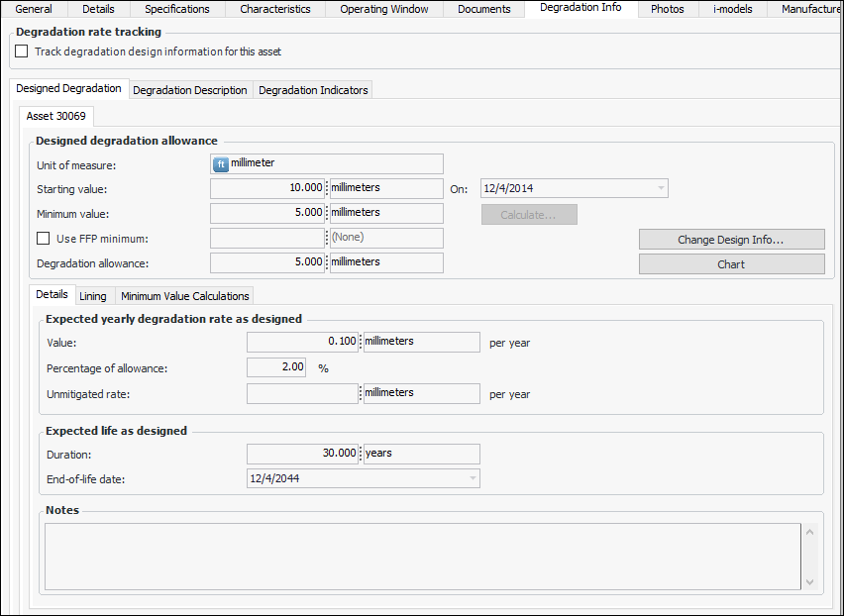Click the Change Design Info button
Viewport: 844px width, 616px height.
731,240
